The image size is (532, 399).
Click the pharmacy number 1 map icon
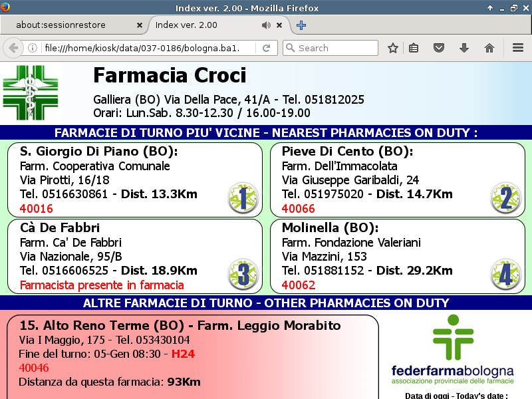tap(243, 198)
